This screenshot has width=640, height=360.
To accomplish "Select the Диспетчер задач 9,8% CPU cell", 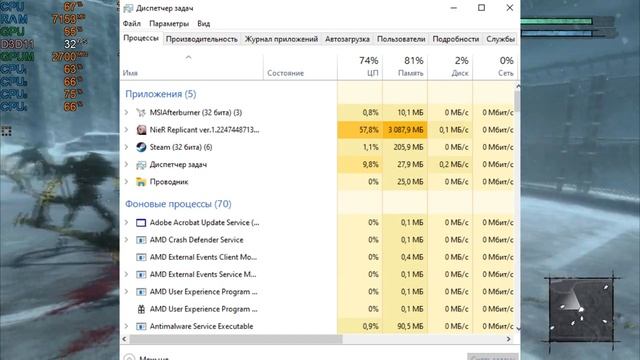I will [360, 164].
